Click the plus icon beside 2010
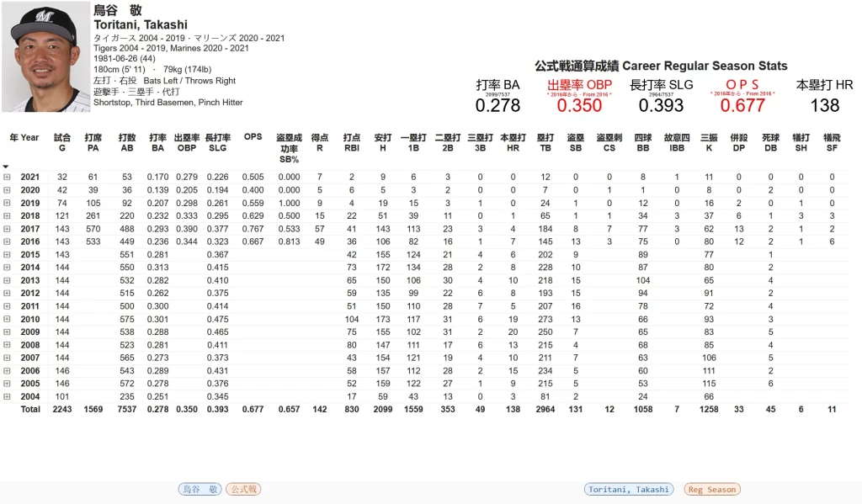This screenshot has width=862, height=504. click(7, 319)
